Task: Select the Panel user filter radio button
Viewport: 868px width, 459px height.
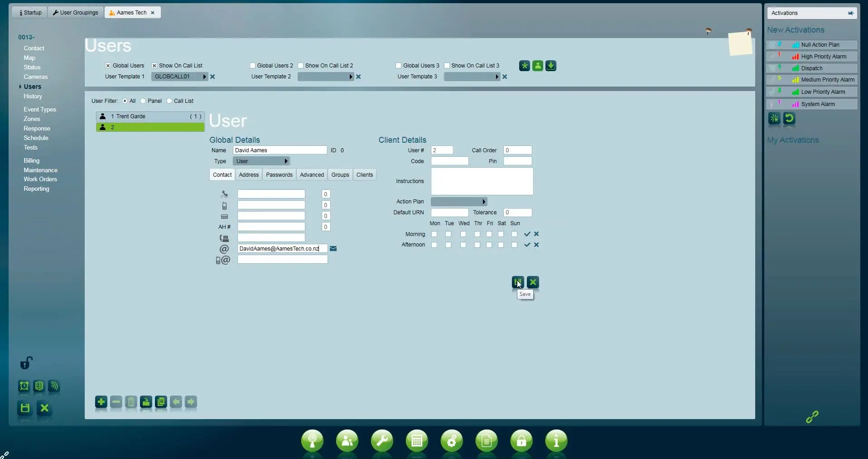Action: point(143,101)
